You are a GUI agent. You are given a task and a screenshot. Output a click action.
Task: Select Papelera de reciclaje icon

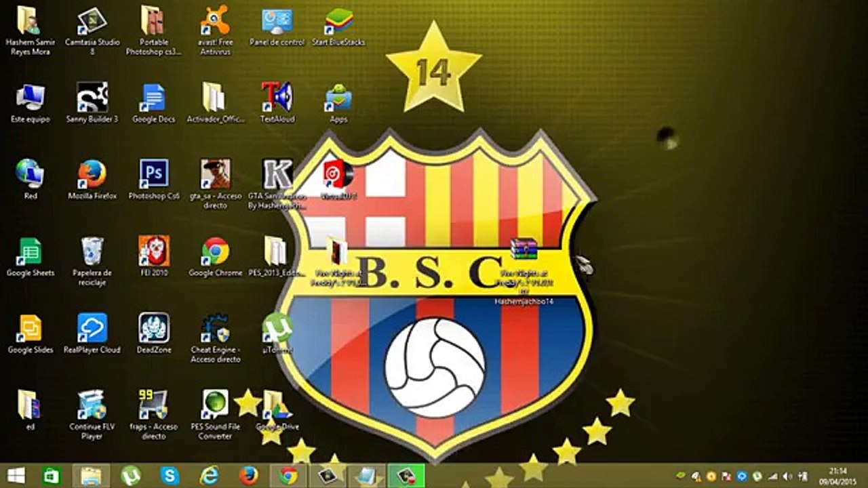(92, 260)
